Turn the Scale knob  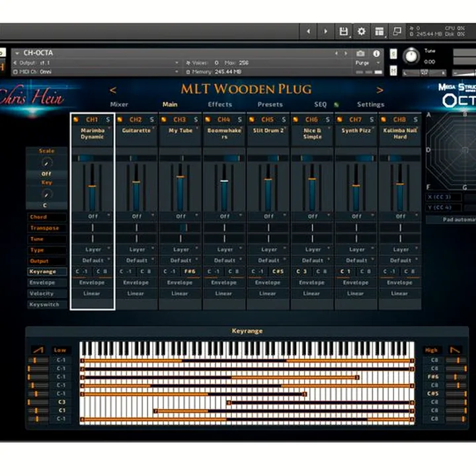click(x=46, y=163)
